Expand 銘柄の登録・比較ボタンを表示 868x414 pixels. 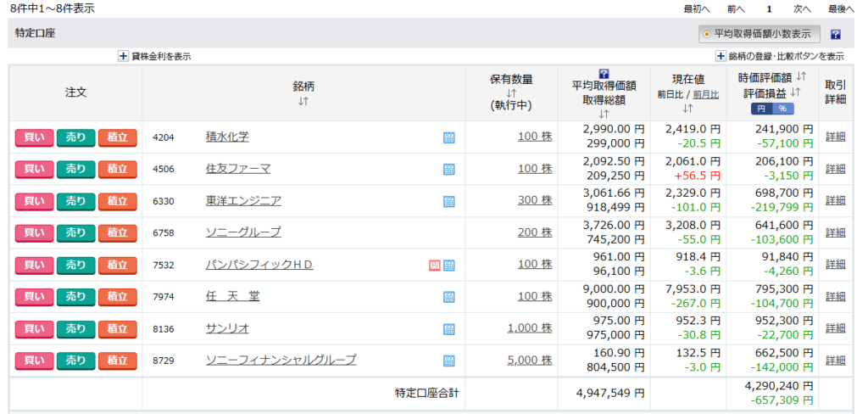click(x=721, y=57)
